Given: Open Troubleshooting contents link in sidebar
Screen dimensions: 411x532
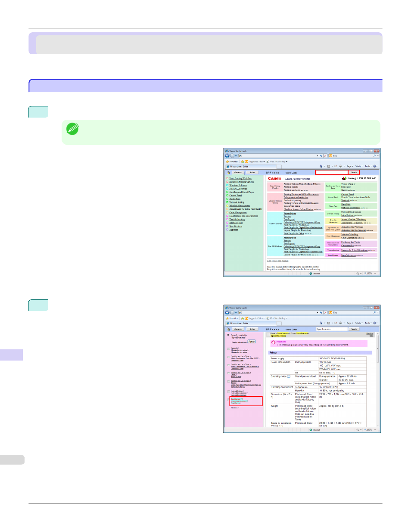Looking at the screenshot, I should click(237, 219).
